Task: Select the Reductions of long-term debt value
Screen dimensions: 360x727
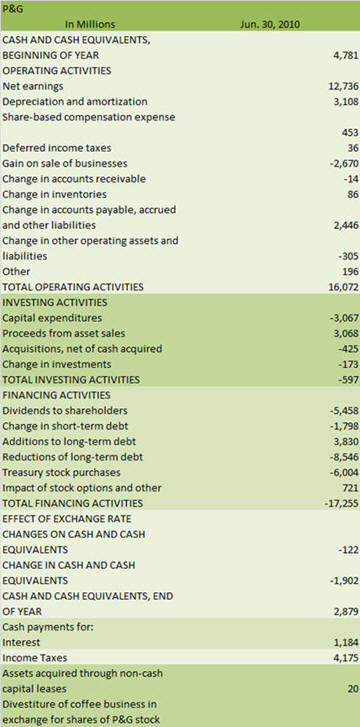Action: tap(344, 457)
